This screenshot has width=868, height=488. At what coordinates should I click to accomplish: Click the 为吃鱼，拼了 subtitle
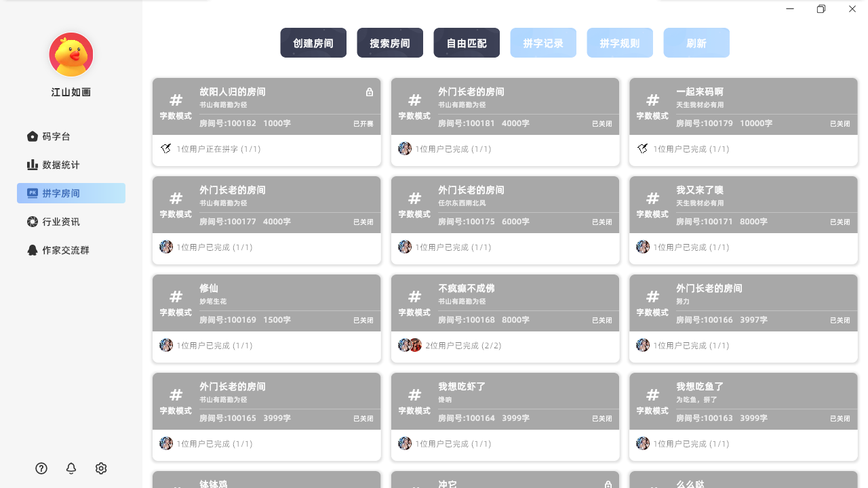[696, 399]
